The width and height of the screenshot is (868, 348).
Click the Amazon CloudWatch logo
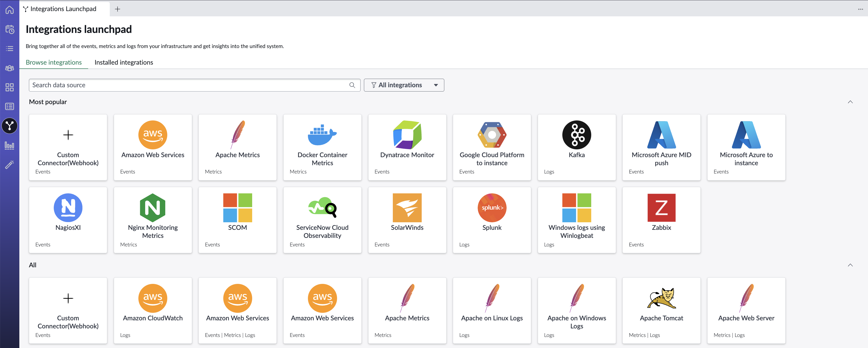(153, 298)
